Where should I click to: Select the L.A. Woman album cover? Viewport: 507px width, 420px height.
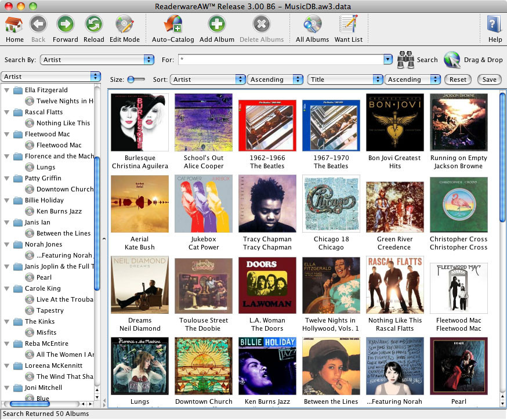tap(267, 285)
